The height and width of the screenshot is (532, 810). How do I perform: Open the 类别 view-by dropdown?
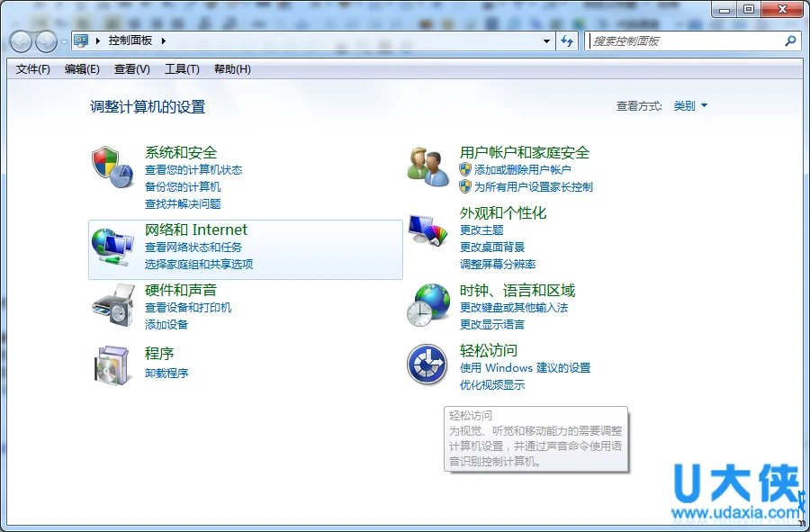click(690, 106)
